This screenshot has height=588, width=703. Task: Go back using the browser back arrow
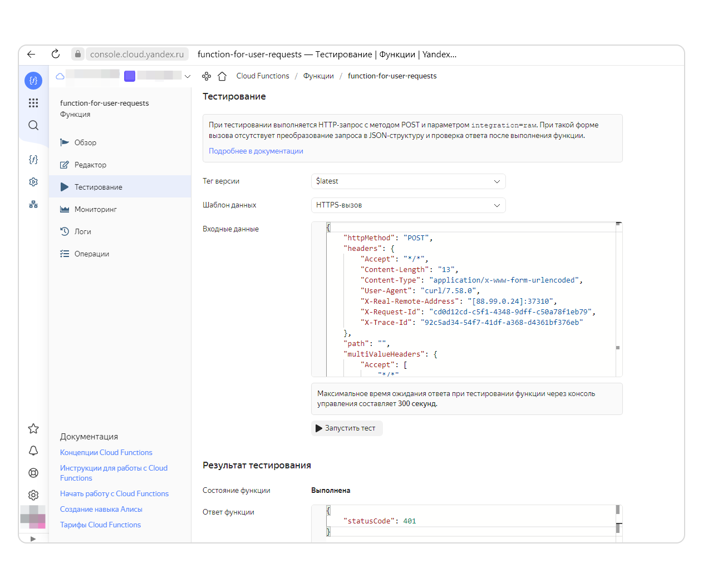click(31, 54)
